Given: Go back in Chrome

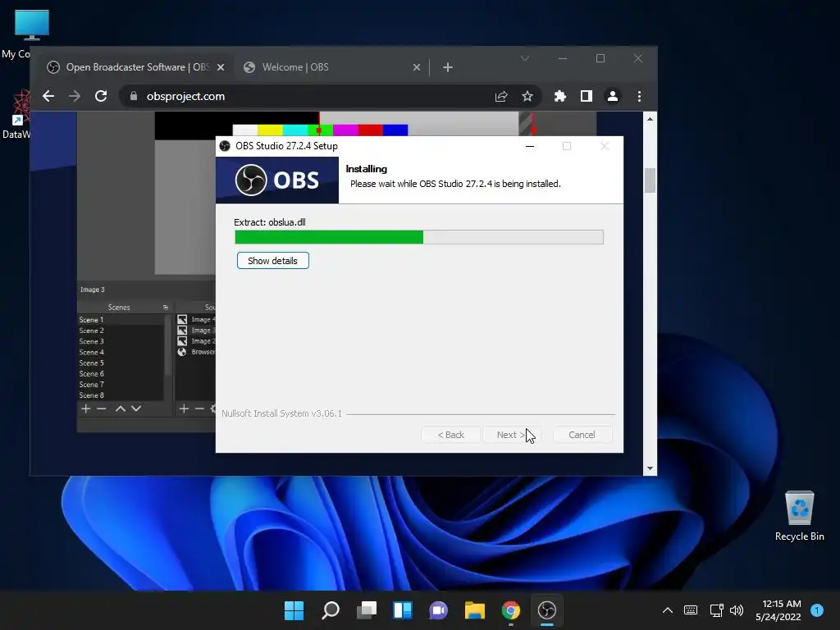Looking at the screenshot, I should click(x=48, y=97).
